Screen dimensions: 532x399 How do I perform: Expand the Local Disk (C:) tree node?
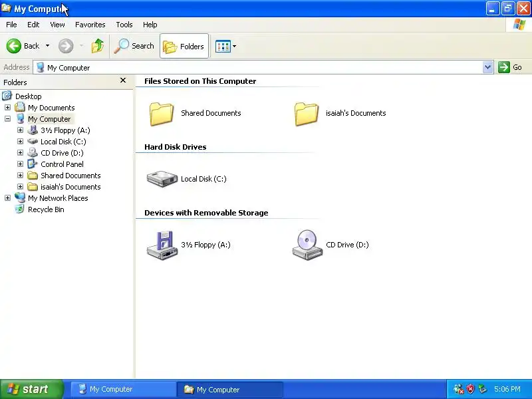[21, 142]
